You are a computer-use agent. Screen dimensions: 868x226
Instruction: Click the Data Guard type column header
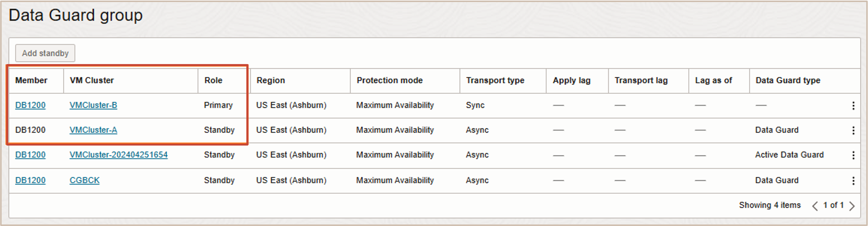[x=788, y=80]
